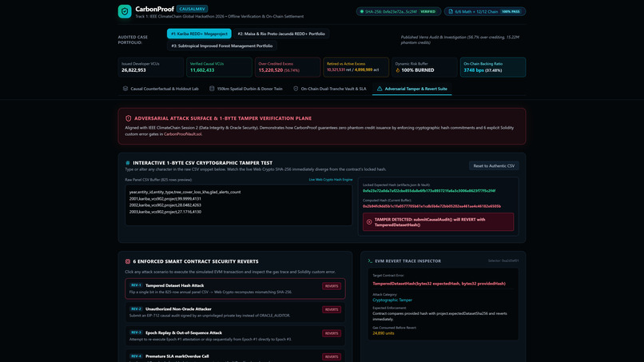The image size is (644, 362).
Task: Select the Adversarial Tamper & Revert Suite tab
Action: coord(412,89)
